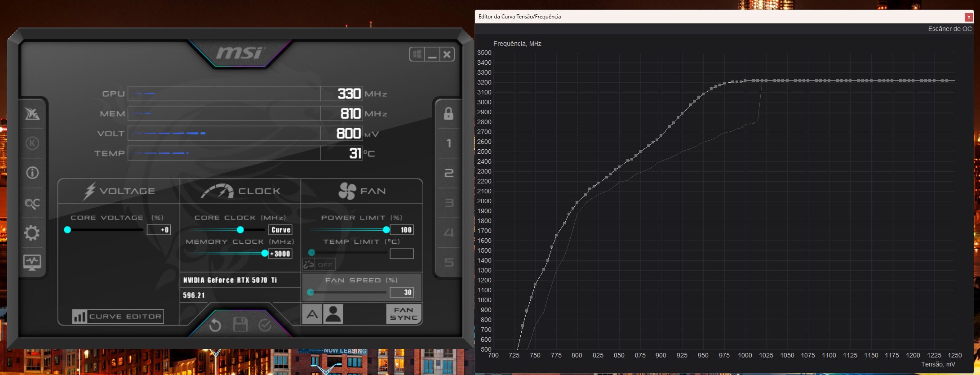Open settings gear icon in Afterburner
The width and height of the screenshot is (980, 375).
click(x=32, y=233)
